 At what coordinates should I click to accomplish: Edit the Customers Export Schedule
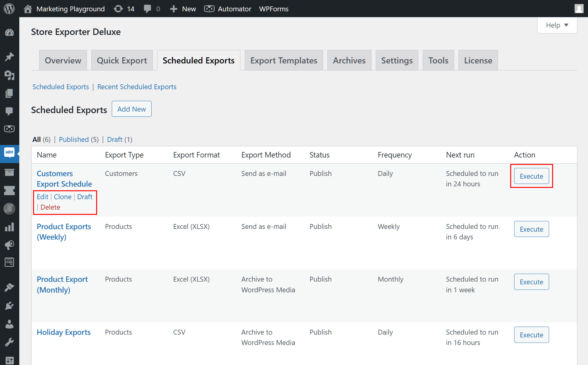(43, 197)
